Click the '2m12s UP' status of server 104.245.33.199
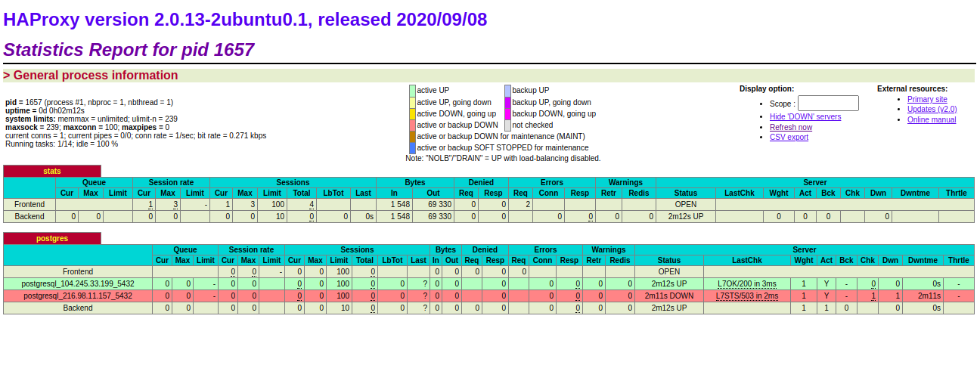 click(x=668, y=283)
